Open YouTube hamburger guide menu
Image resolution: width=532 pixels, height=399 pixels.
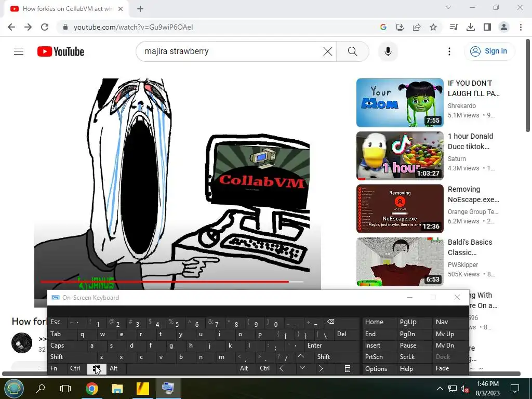[19, 51]
